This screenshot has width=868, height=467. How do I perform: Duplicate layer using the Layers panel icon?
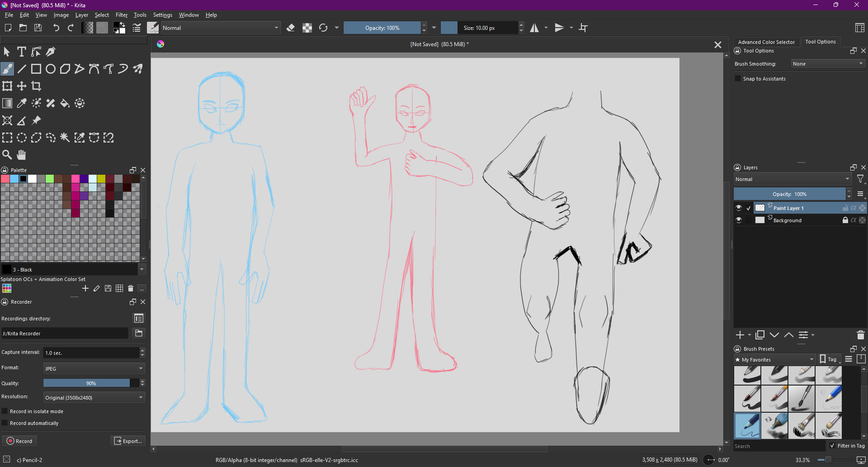click(760, 335)
